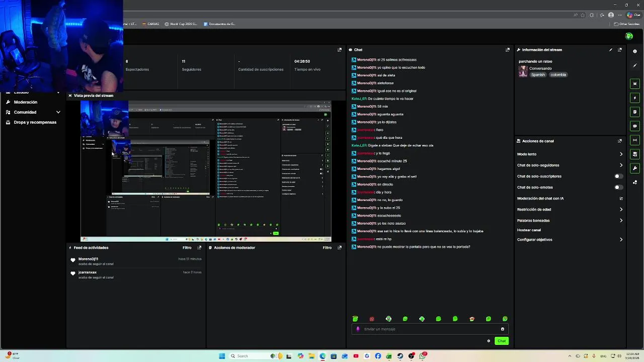
Task: Click chat message 'escuché minuto 25'
Action: point(392,161)
